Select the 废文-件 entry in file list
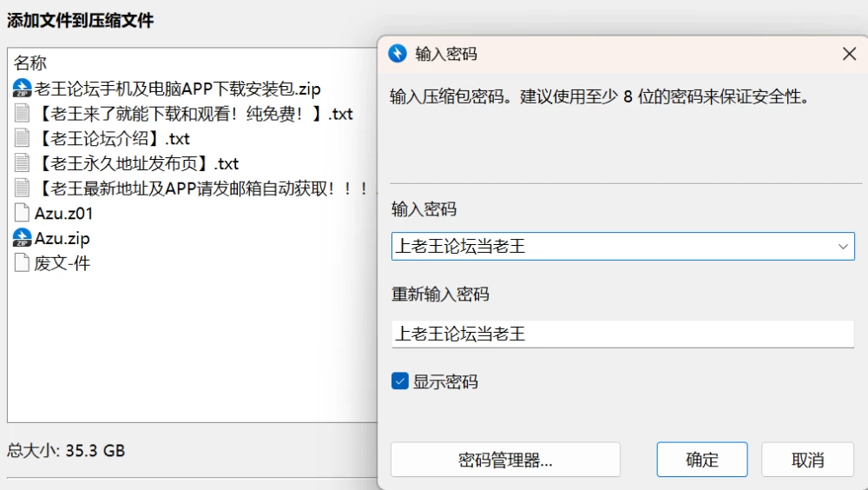868x490 pixels. point(62,263)
